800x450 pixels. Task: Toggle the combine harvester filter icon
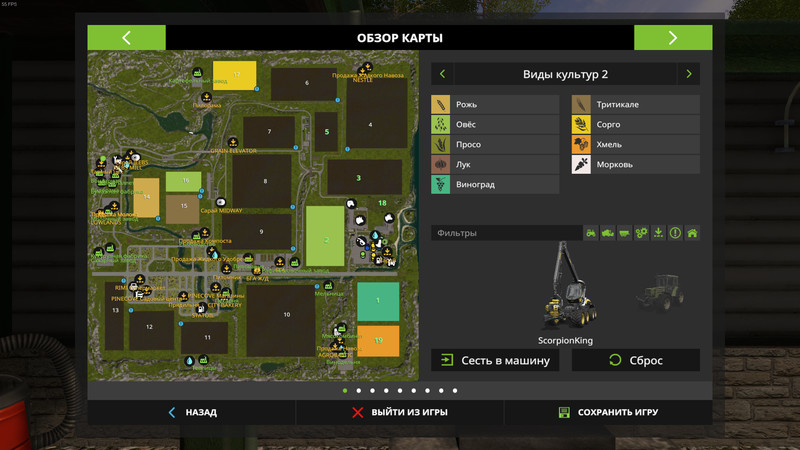tap(609, 233)
